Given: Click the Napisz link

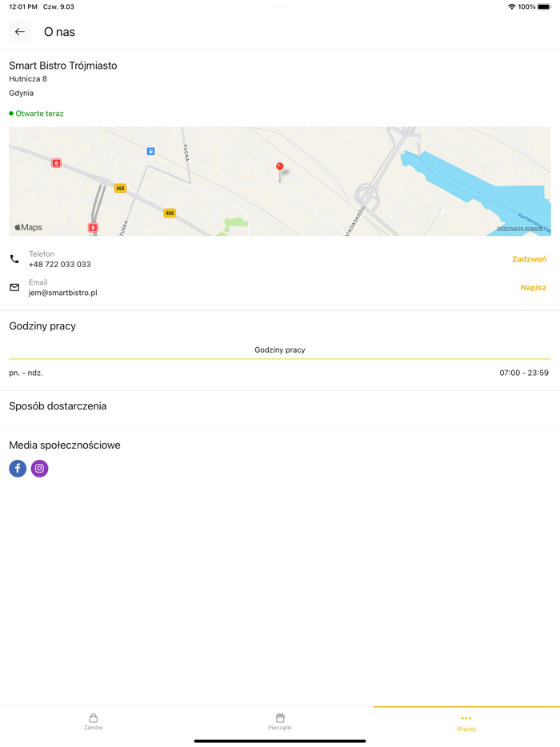Looking at the screenshot, I should click(x=533, y=287).
